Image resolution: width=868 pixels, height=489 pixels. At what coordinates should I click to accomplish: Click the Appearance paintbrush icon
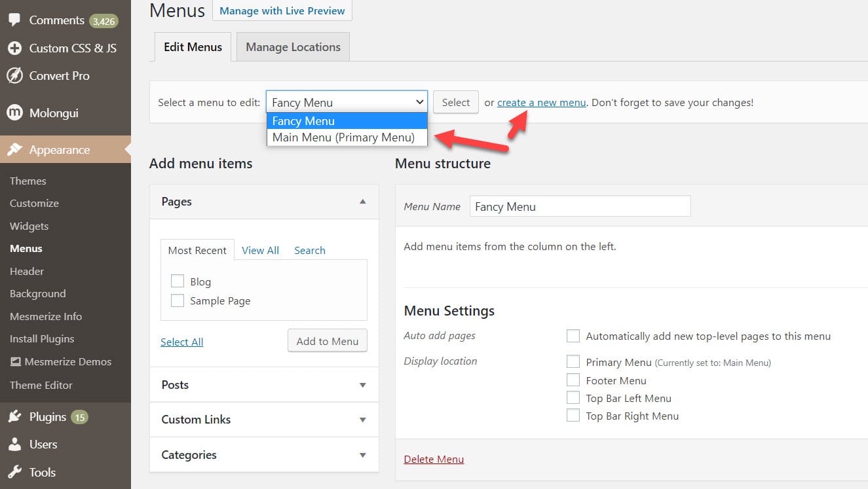[14, 149]
